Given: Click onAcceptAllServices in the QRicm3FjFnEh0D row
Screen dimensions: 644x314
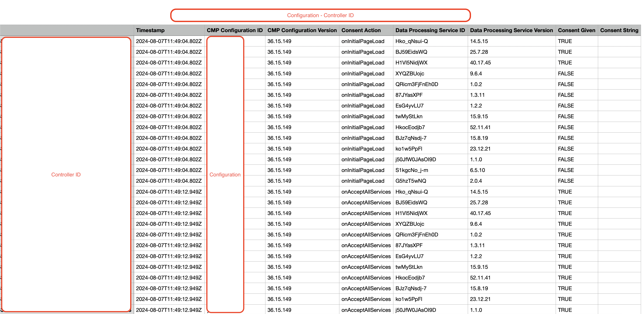Looking at the screenshot, I should 366,235.
